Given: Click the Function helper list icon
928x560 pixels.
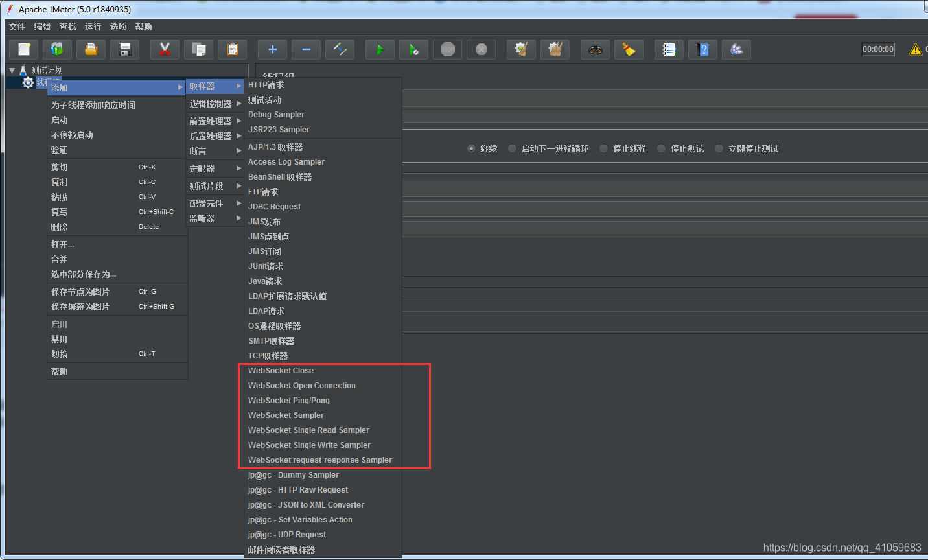Looking at the screenshot, I should pos(669,49).
